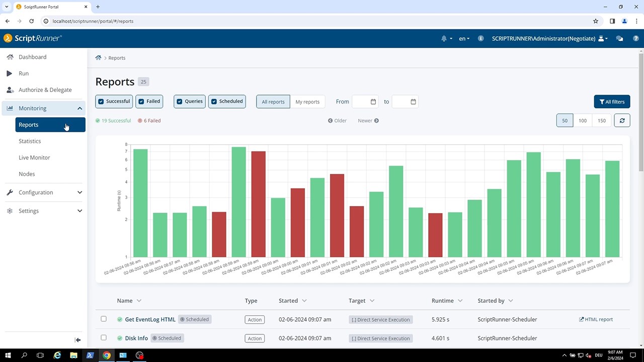Open Chrome profile icon
This screenshot has width=644, height=362.
coord(624,21)
